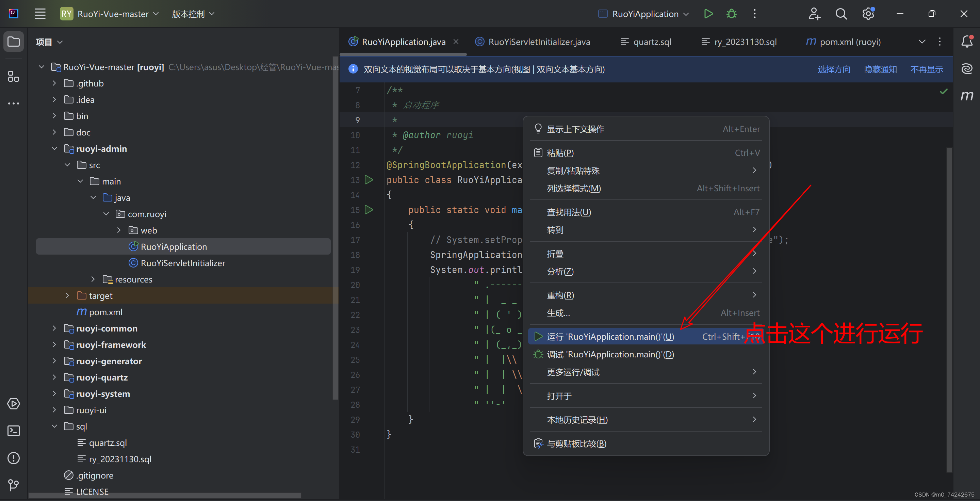Open RuoYiApplication run configuration dropdown
Screen dimensions: 980x501
pos(644,14)
